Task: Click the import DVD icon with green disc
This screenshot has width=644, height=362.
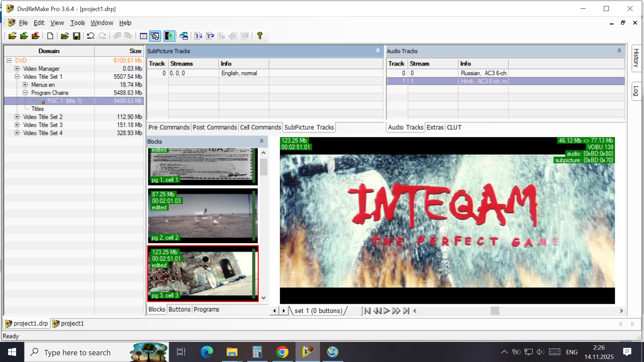Action: pyautogui.click(x=24, y=36)
